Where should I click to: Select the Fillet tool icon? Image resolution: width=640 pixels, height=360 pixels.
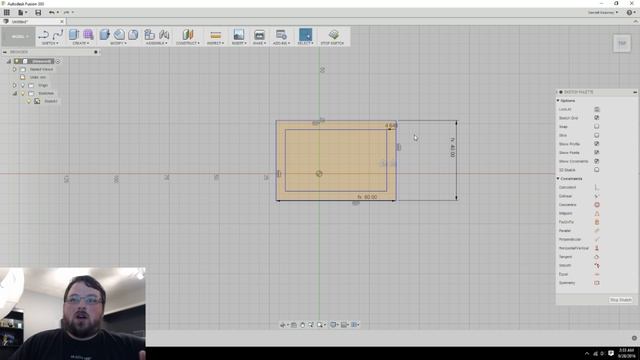pyautogui.click(x=119, y=35)
